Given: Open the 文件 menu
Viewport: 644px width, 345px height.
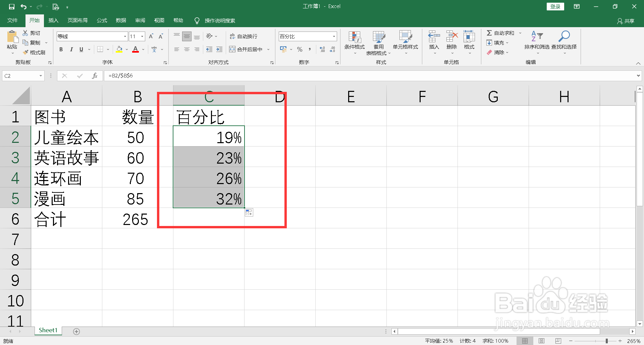Looking at the screenshot, I should tap(12, 20).
